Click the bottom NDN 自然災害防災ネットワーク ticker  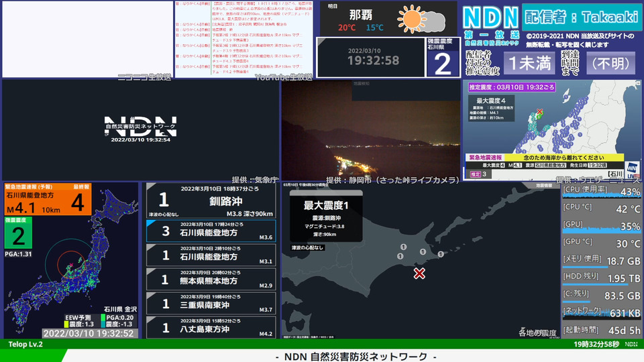coord(356,356)
